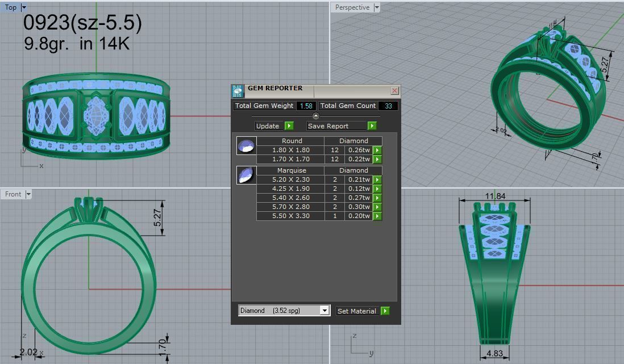Click the 4.25 X 1.90 size cell

click(291, 189)
